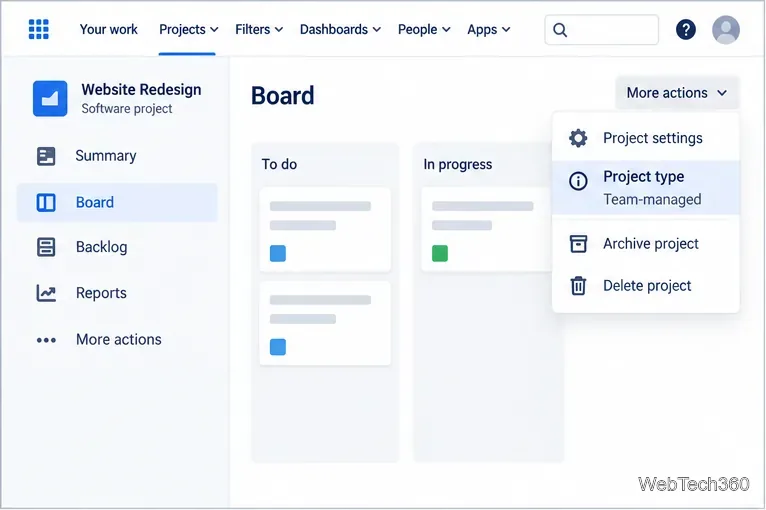Click the Software project subtitle
This screenshot has width=766, height=510.
click(127, 109)
